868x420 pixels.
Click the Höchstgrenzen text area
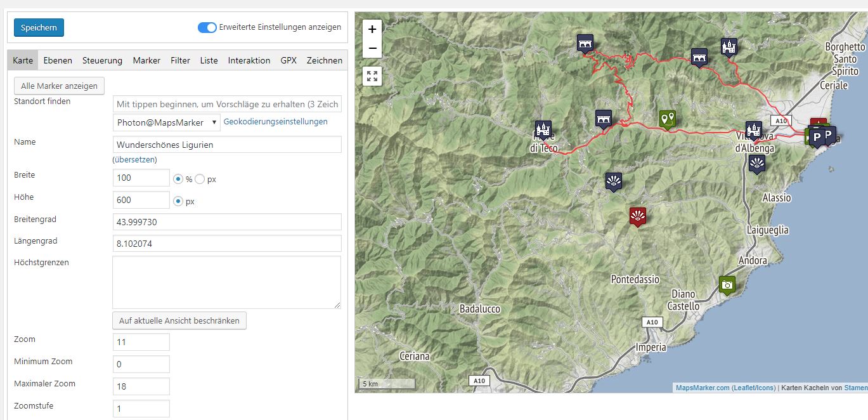(x=226, y=282)
